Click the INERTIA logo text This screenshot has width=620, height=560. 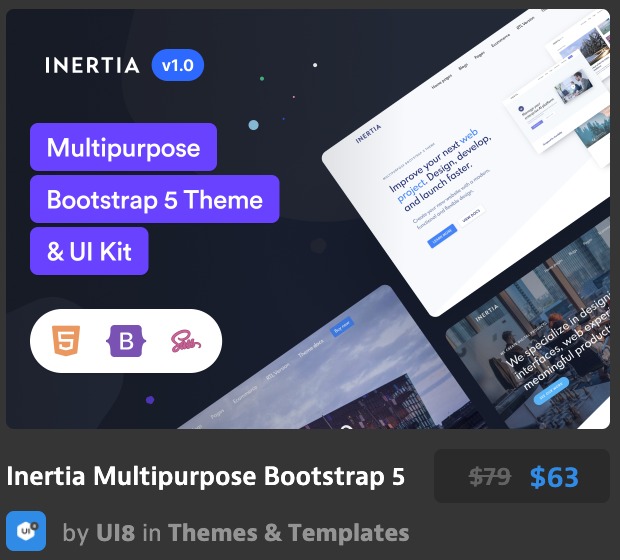point(92,66)
